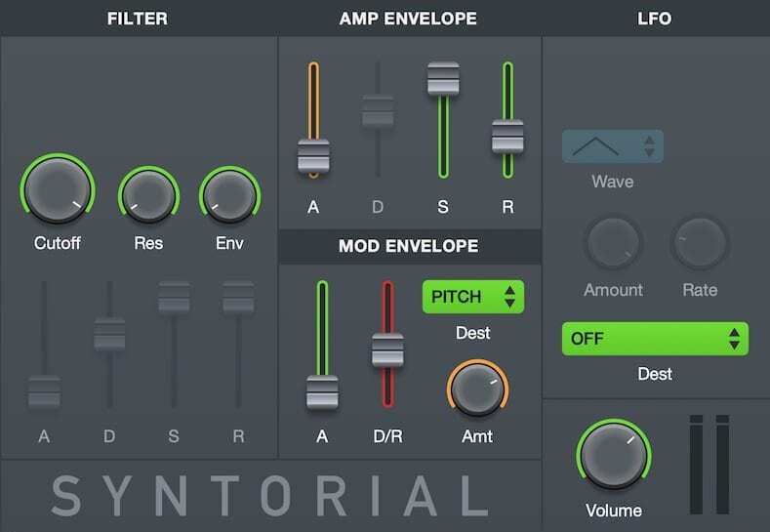Click the LFO Amount knob
This screenshot has width=770, height=532.
point(613,242)
